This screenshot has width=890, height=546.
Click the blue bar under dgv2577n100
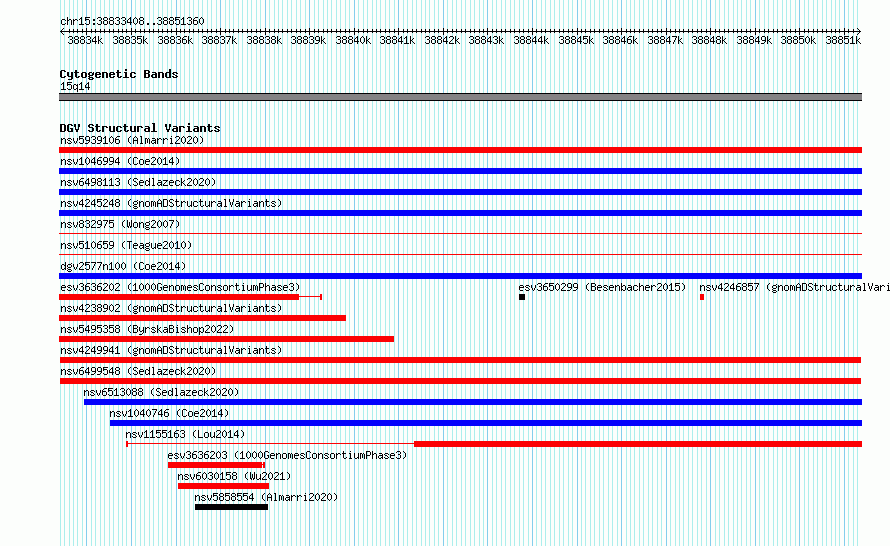[460, 276]
